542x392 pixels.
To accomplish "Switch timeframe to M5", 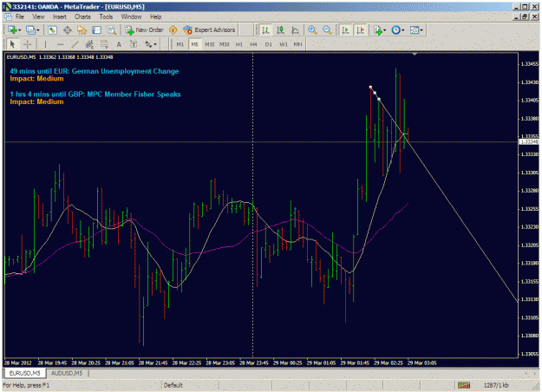I will point(194,44).
